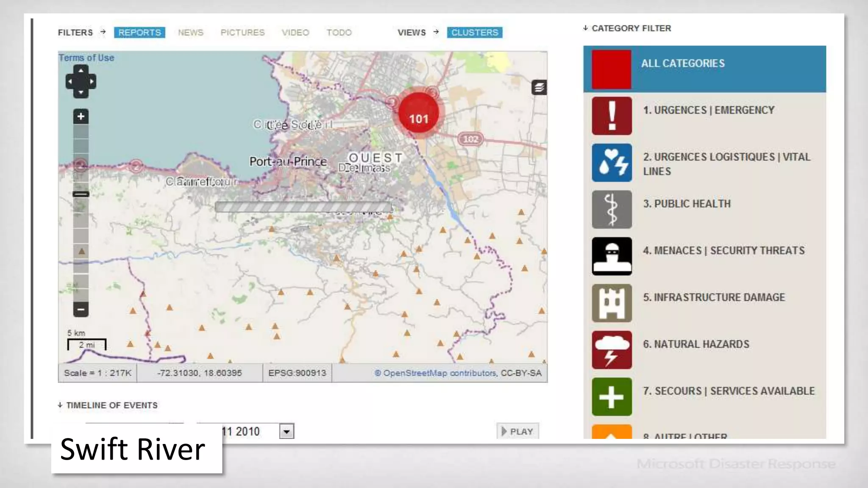This screenshot has height=488, width=868.
Task: Collapse the Timeline of Events section
Action: pos(108,405)
